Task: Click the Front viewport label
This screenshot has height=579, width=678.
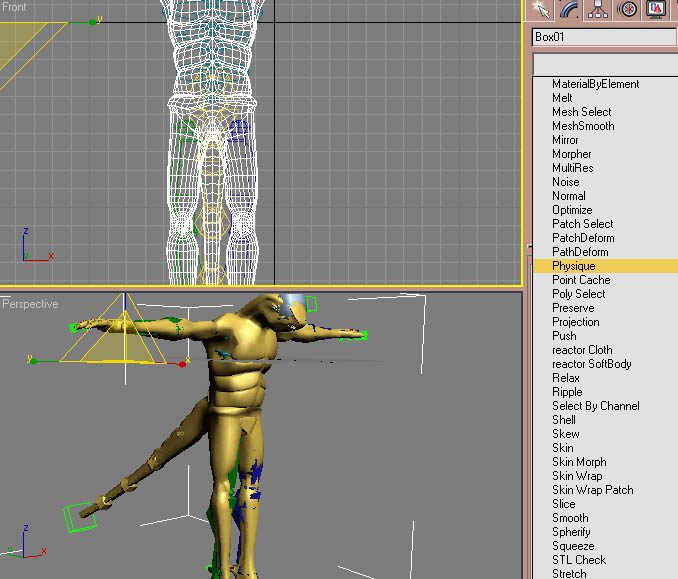Action: [15, 7]
